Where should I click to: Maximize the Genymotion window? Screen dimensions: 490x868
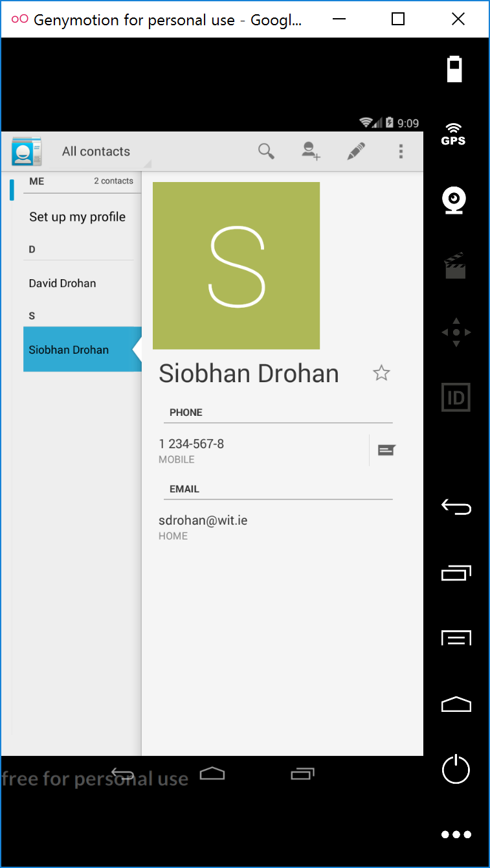(x=399, y=19)
